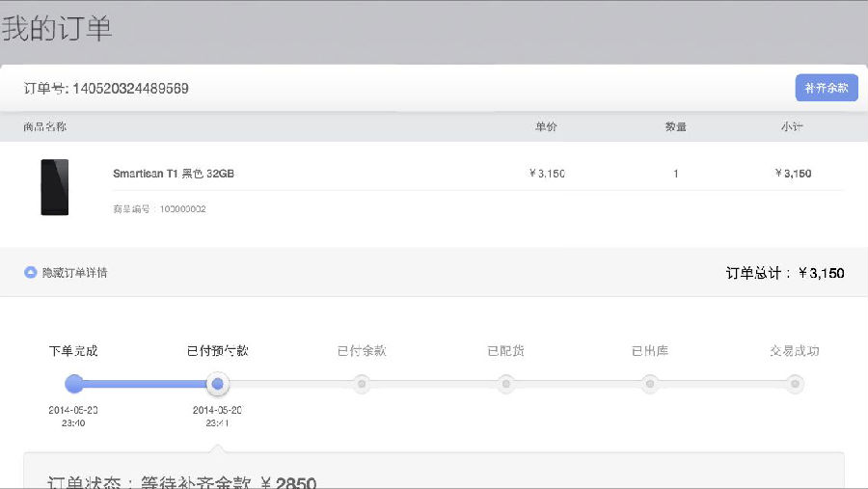Click the 2014-05-20 23:40 timestamp
The image size is (868, 489).
73,417
